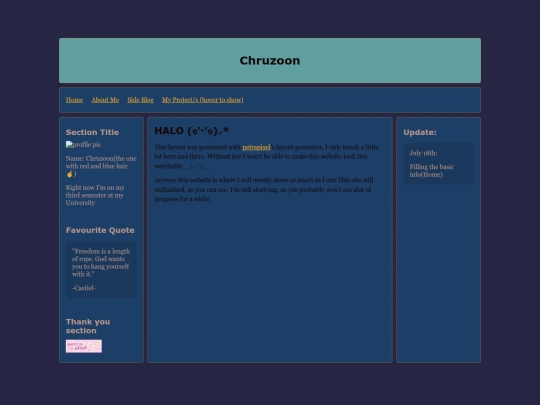Viewport: 540px width, 405px height.
Task: Click the 'Anyway this website is where' paragraph
Action: click(x=264, y=189)
